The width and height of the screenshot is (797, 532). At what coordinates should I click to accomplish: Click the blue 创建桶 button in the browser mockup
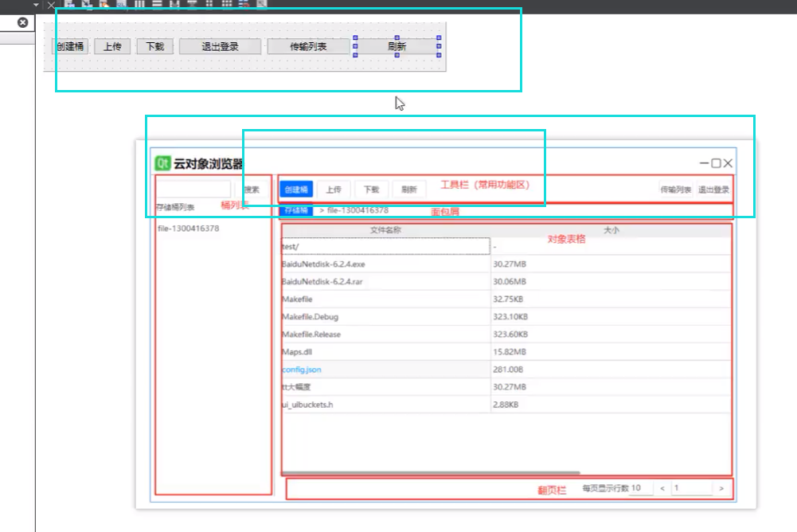click(296, 190)
